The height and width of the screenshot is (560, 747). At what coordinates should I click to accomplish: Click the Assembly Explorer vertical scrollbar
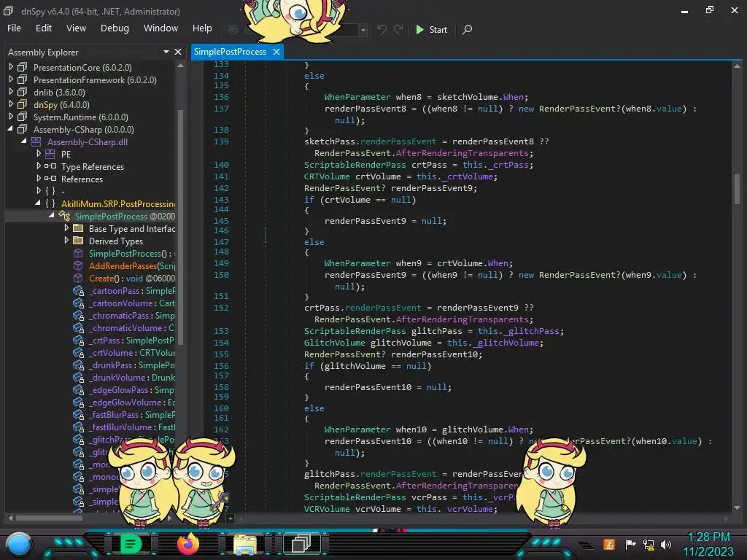point(181,226)
